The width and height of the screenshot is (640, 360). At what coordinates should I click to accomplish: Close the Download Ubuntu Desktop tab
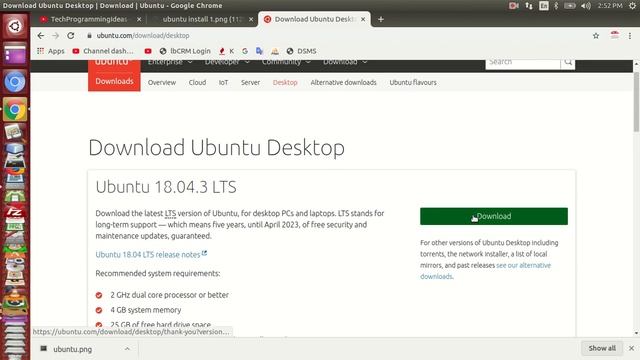pos(363,19)
